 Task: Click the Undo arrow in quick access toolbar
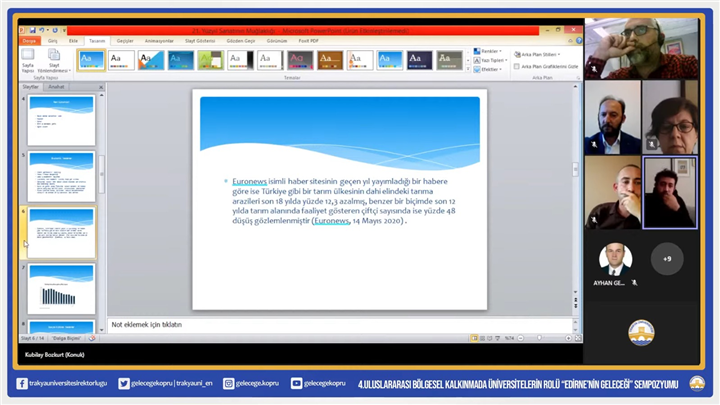tap(41, 30)
